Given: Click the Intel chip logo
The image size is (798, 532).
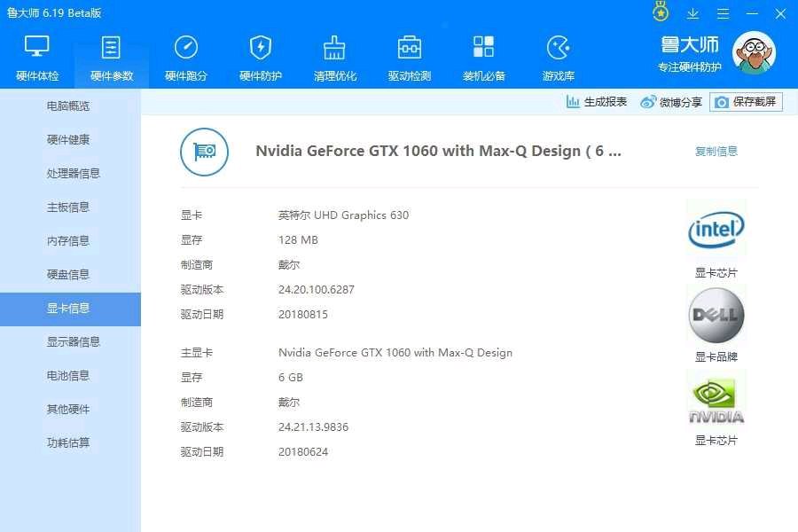Looking at the screenshot, I should pyautogui.click(x=716, y=230).
